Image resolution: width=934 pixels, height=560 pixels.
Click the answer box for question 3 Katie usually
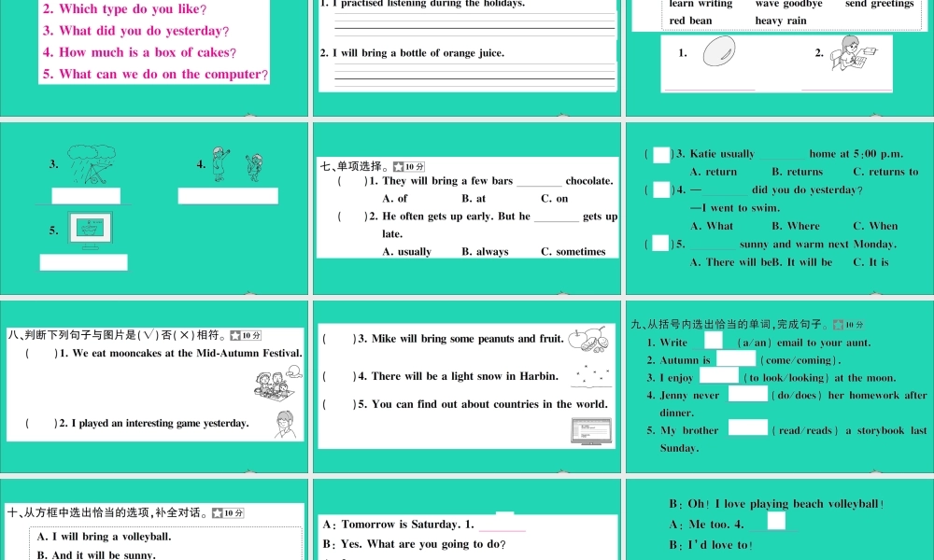(x=661, y=155)
